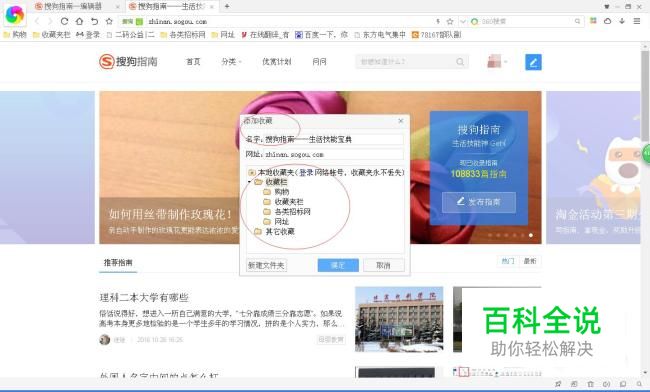Select the 网址 folder in dialog tree
The height and width of the screenshot is (392, 650).
pyautogui.click(x=276, y=222)
